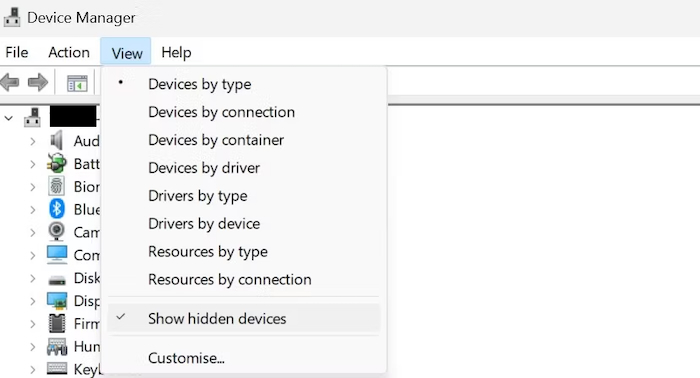Expand the Display adapters chevron
The width and height of the screenshot is (700, 378).
click(x=33, y=301)
